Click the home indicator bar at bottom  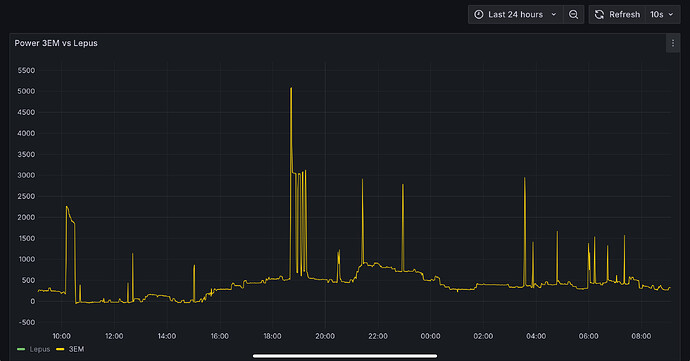click(345, 356)
